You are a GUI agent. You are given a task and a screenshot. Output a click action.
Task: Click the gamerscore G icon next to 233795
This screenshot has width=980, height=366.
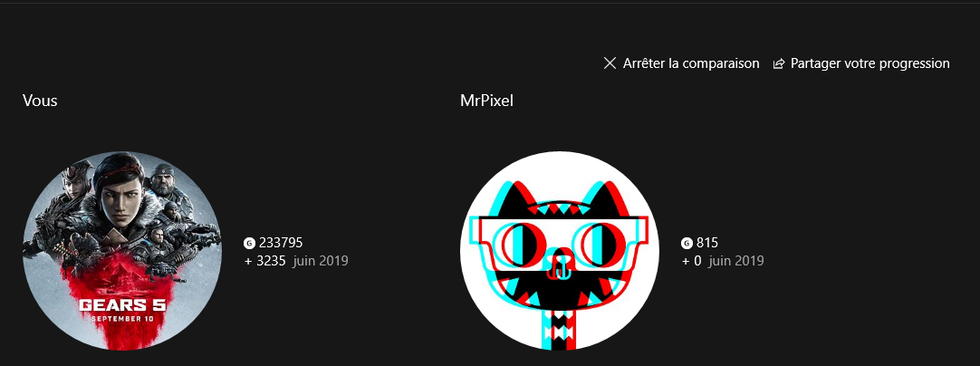click(249, 244)
